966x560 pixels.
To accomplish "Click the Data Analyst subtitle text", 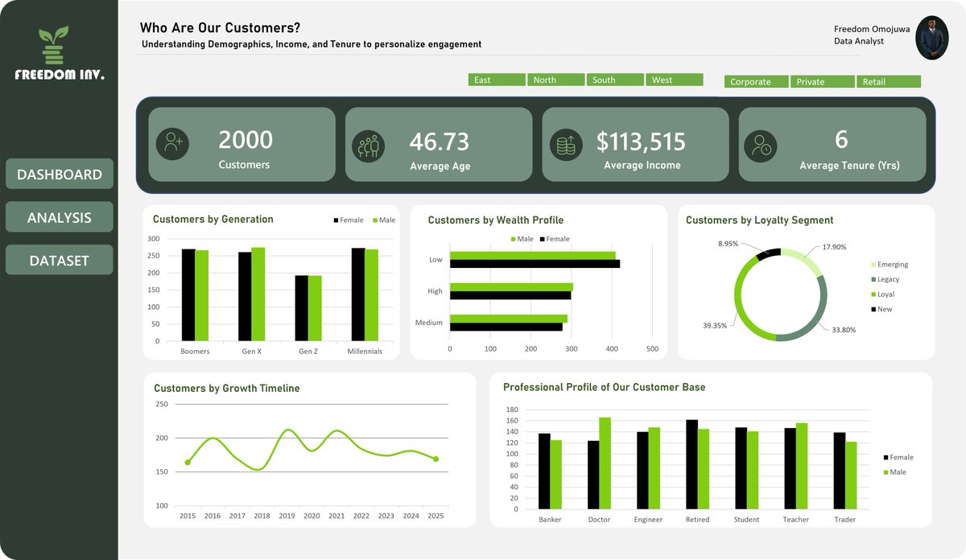I will tap(859, 41).
